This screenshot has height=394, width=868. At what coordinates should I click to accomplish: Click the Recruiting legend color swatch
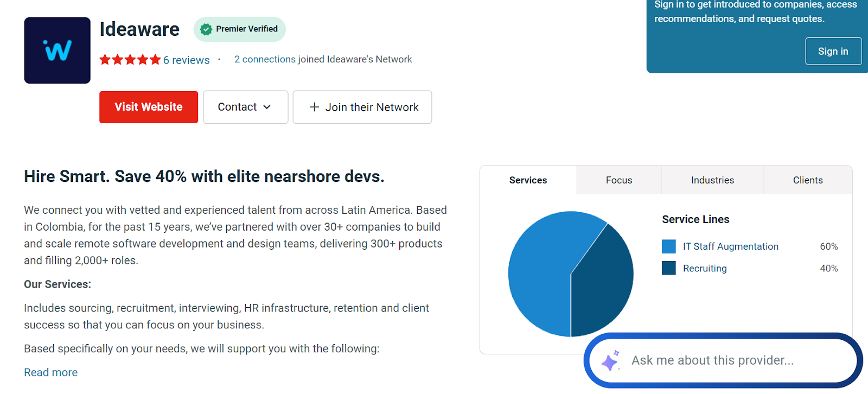(669, 268)
